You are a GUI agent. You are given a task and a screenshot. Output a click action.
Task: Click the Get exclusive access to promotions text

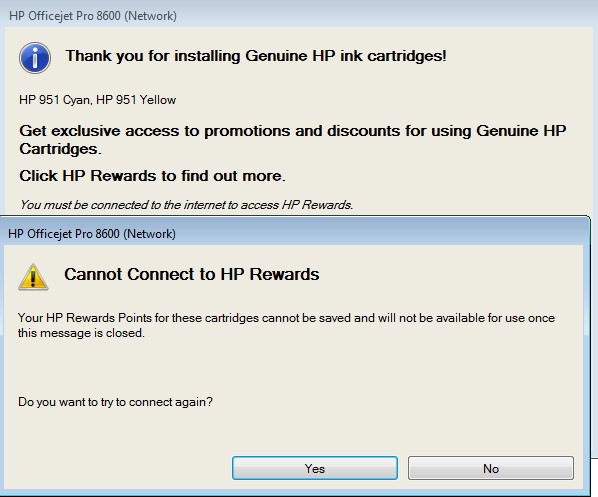pos(293,140)
